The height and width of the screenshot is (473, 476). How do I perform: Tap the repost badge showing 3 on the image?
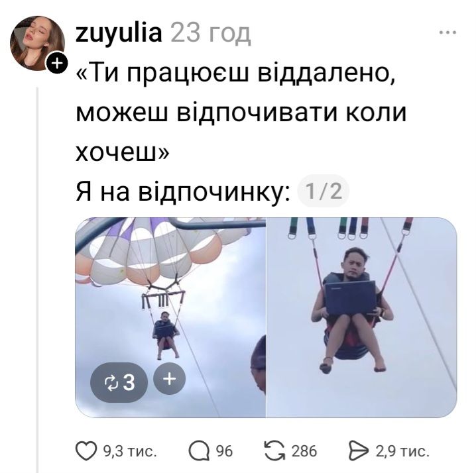point(119,382)
